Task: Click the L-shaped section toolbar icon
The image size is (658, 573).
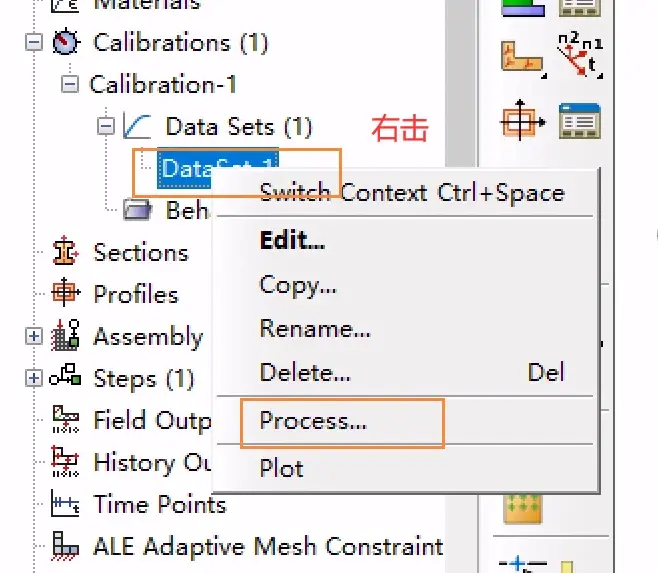Action: (523, 59)
